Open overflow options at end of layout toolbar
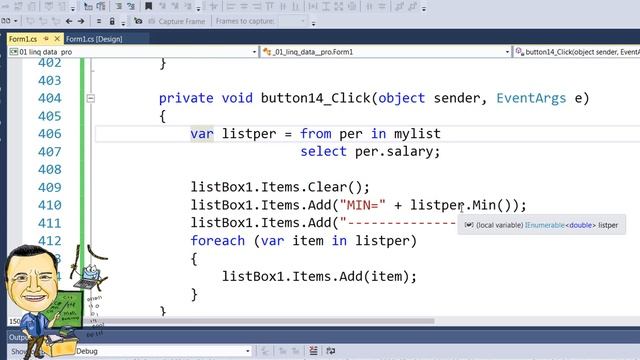Screen dimensions: 640x360 point(424,8)
